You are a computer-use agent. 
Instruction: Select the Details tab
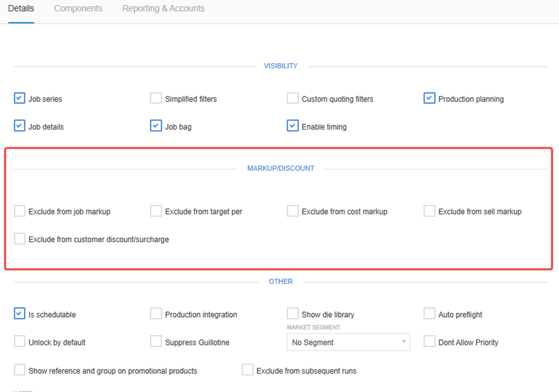pos(21,9)
